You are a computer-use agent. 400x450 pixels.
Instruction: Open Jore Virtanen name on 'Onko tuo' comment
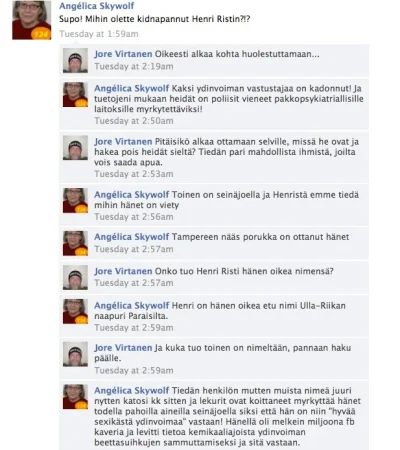pos(123,271)
